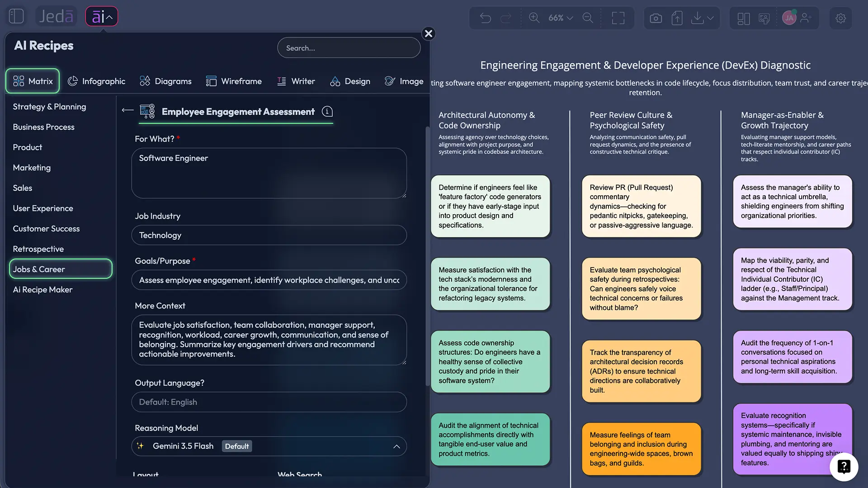Image resolution: width=868 pixels, height=488 pixels.
Task: Go back with the left arrow icon
Action: tap(128, 110)
